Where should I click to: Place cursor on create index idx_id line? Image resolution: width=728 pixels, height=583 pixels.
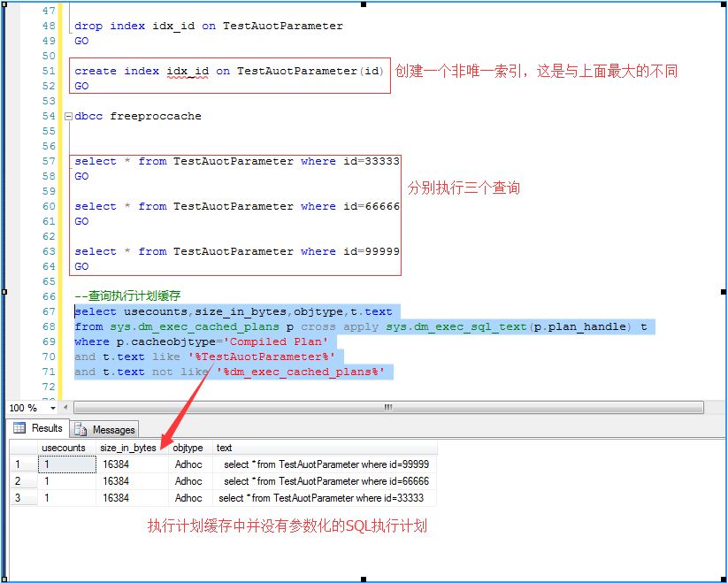click(230, 72)
